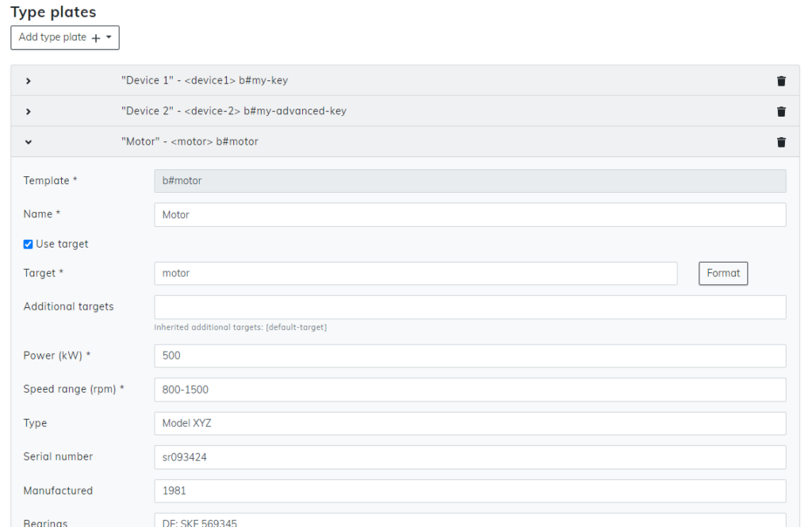The height and width of the screenshot is (527, 812).
Task: Click the Template label
Action: point(50,180)
